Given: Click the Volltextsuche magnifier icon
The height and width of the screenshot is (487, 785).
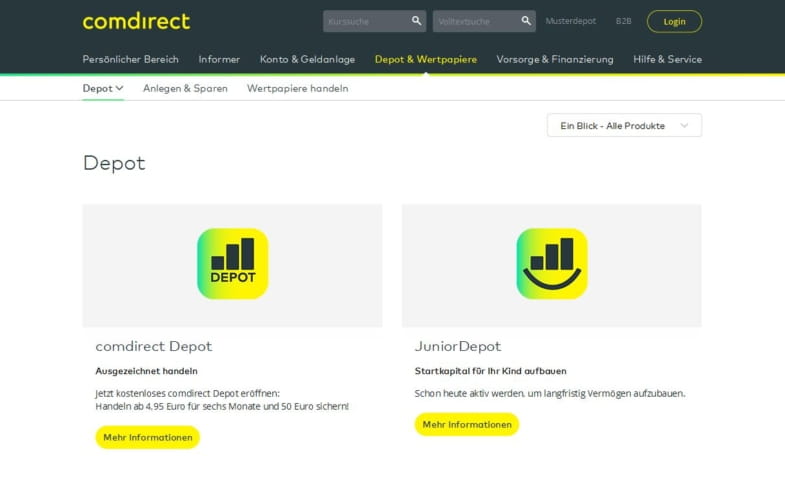Looking at the screenshot, I should click(x=526, y=21).
